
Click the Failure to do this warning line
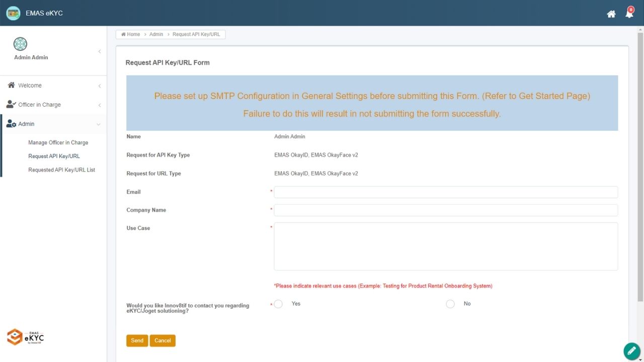[372, 114]
